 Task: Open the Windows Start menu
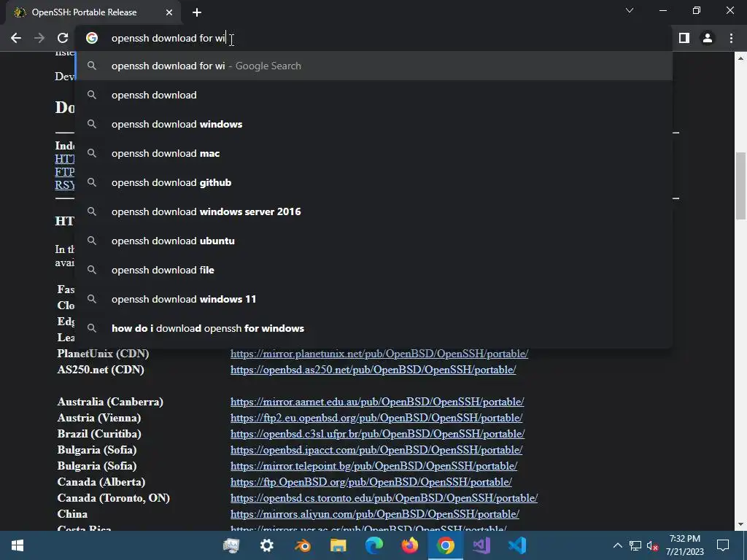[x=18, y=545]
